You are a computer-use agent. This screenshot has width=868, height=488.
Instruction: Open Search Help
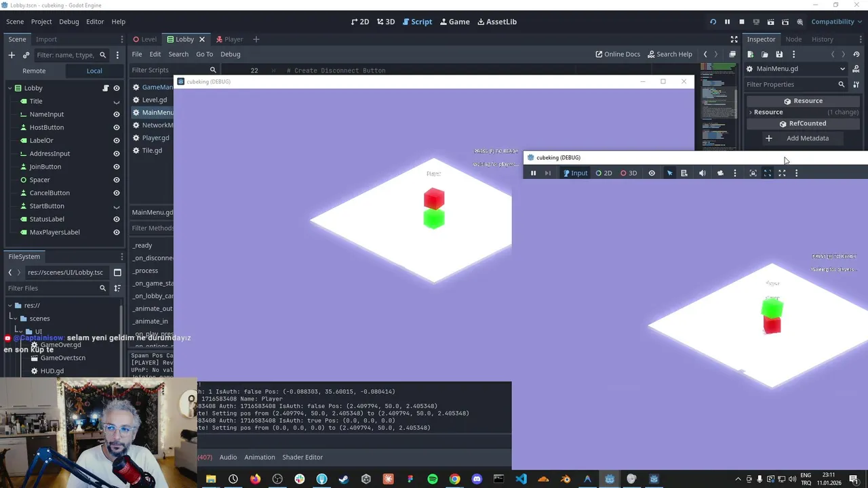[x=670, y=54]
